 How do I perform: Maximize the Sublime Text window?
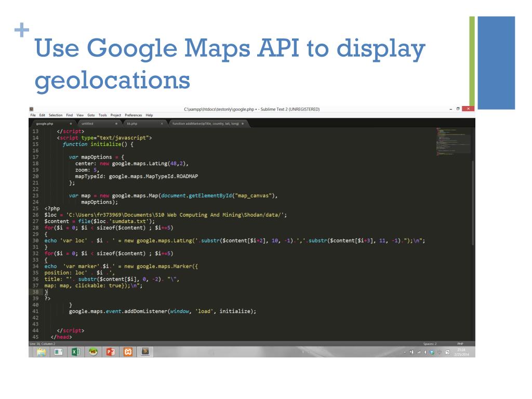pos(458,109)
